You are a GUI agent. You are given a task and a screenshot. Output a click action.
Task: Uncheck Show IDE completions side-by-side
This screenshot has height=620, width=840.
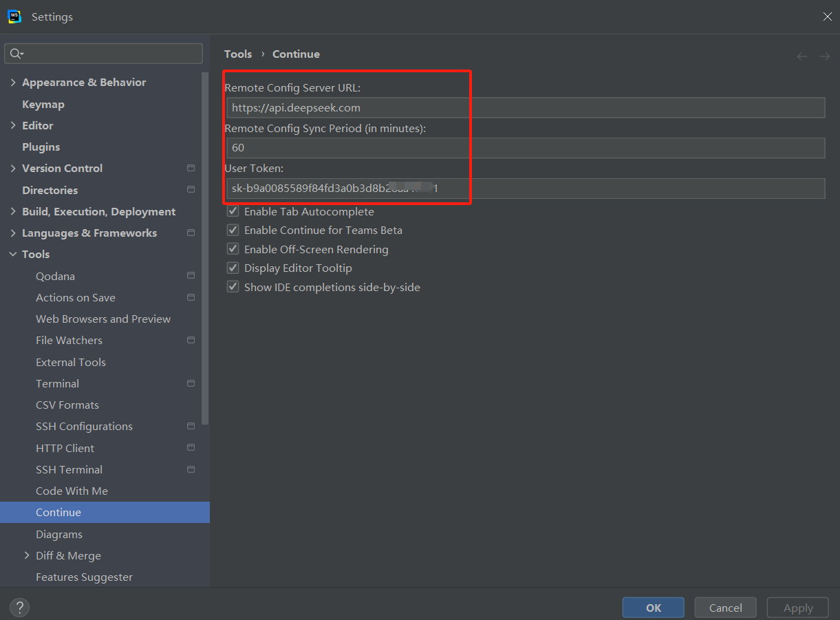point(233,287)
